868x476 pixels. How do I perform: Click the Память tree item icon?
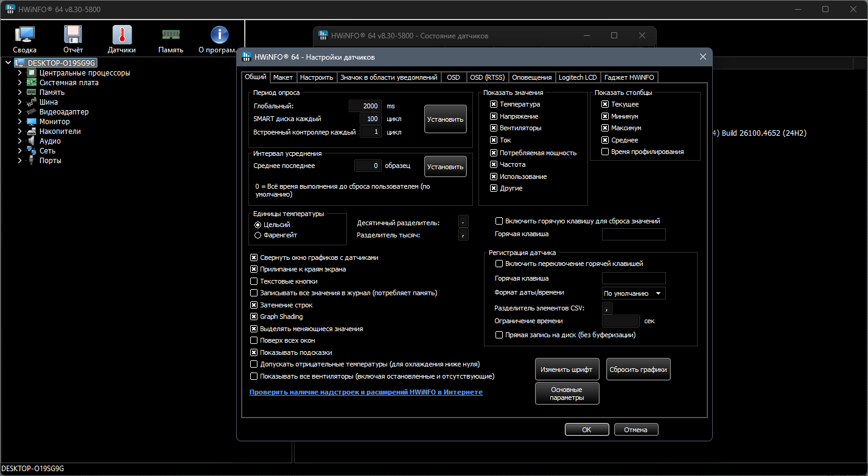(32, 93)
